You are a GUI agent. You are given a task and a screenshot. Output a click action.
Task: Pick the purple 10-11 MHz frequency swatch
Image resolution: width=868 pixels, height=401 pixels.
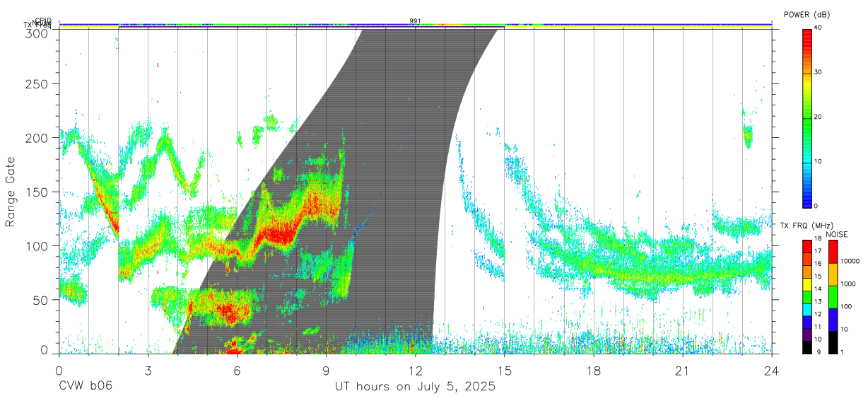[807, 335]
